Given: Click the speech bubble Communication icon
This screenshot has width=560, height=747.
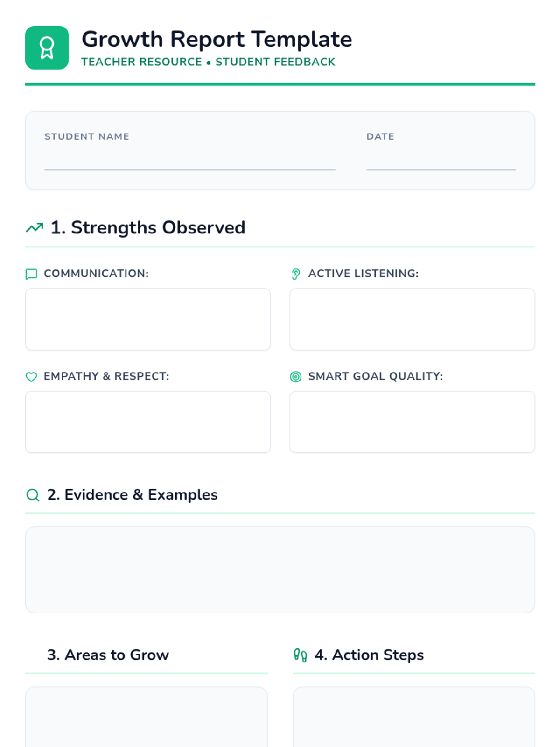Looking at the screenshot, I should click(x=31, y=274).
